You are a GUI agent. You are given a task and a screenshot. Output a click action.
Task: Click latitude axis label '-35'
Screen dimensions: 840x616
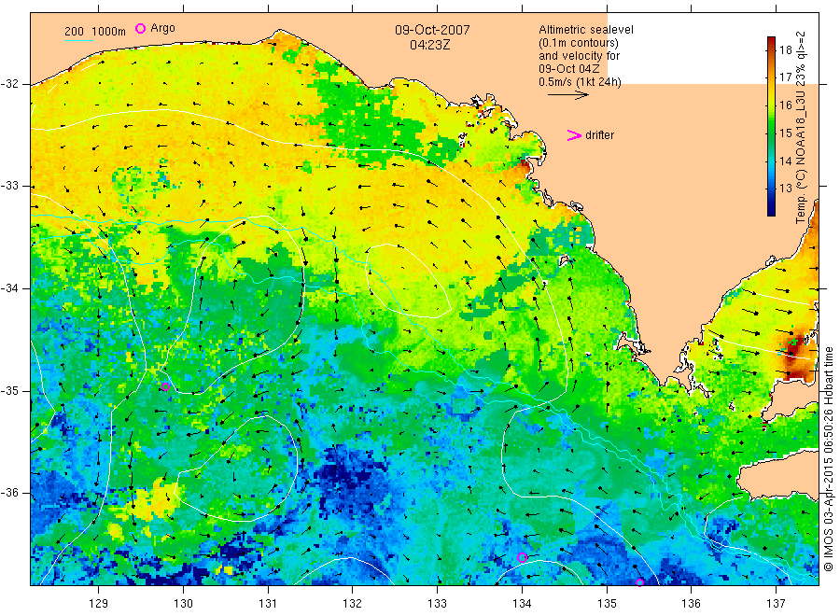pos(10,390)
